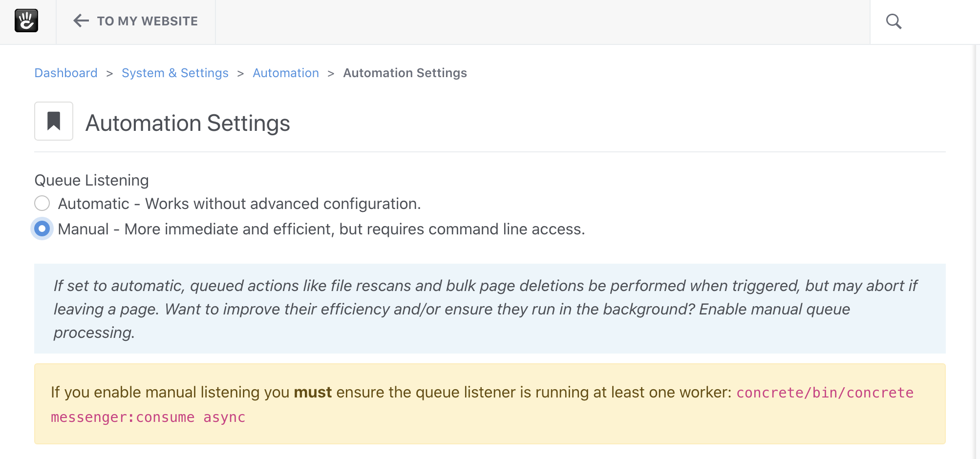The width and height of the screenshot is (980, 459).
Task: Click the "Automatic - Works without advanced configuration" label
Action: pos(239,204)
